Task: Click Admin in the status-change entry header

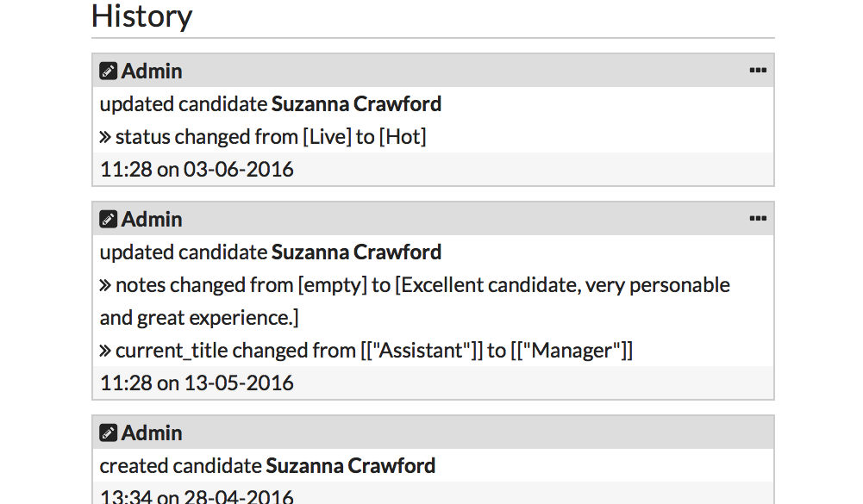Action: coord(152,72)
